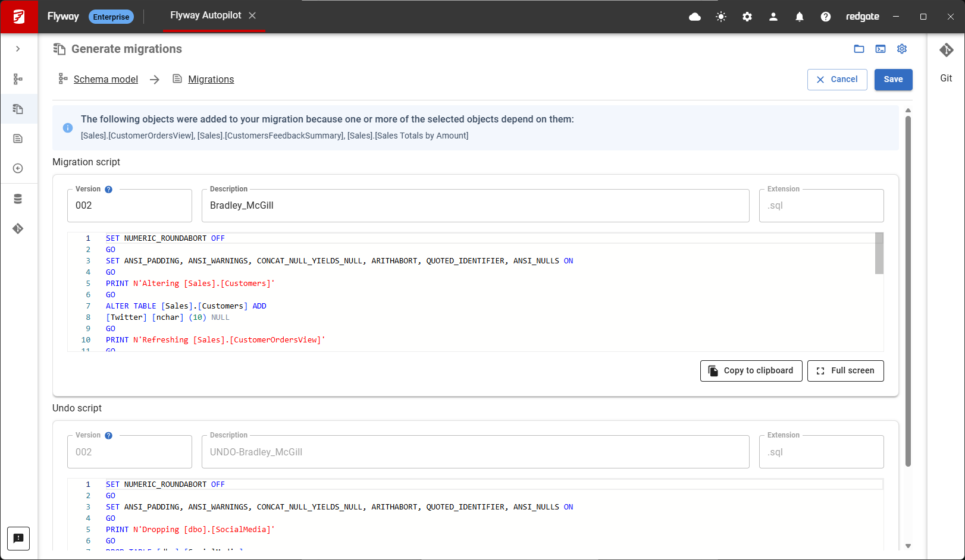The height and width of the screenshot is (560, 965).
Task: Open the user profile icon
Action: 773,17
